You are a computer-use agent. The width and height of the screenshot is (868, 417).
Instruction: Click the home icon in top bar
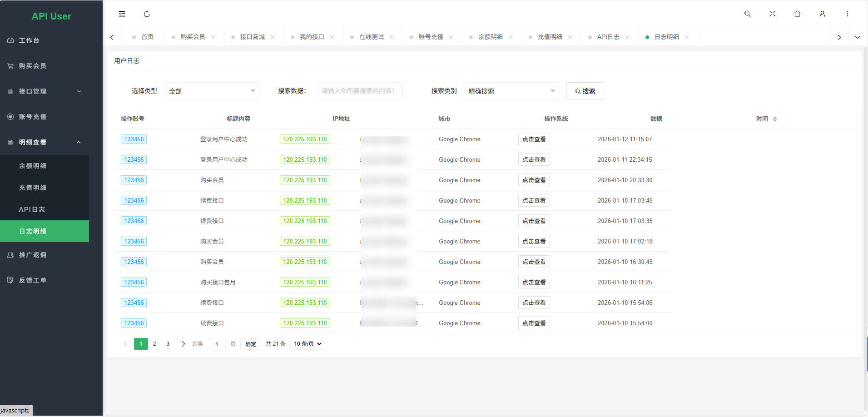[x=797, y=14]
